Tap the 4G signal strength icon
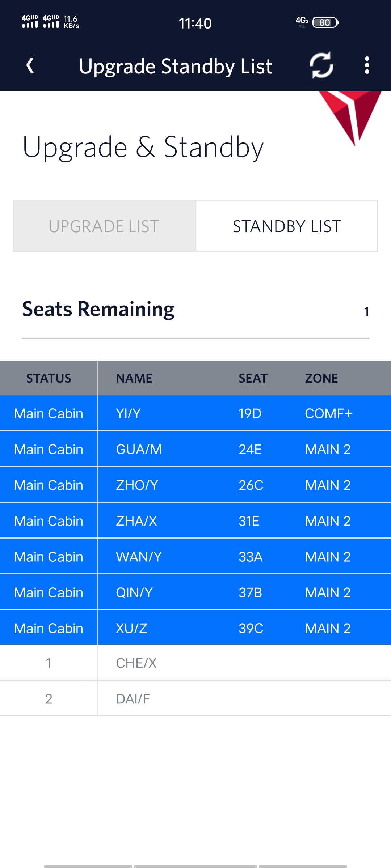Image resolution: width=391 pixels, height=868 pixels. pyautogui.click(x=30, y=22)
